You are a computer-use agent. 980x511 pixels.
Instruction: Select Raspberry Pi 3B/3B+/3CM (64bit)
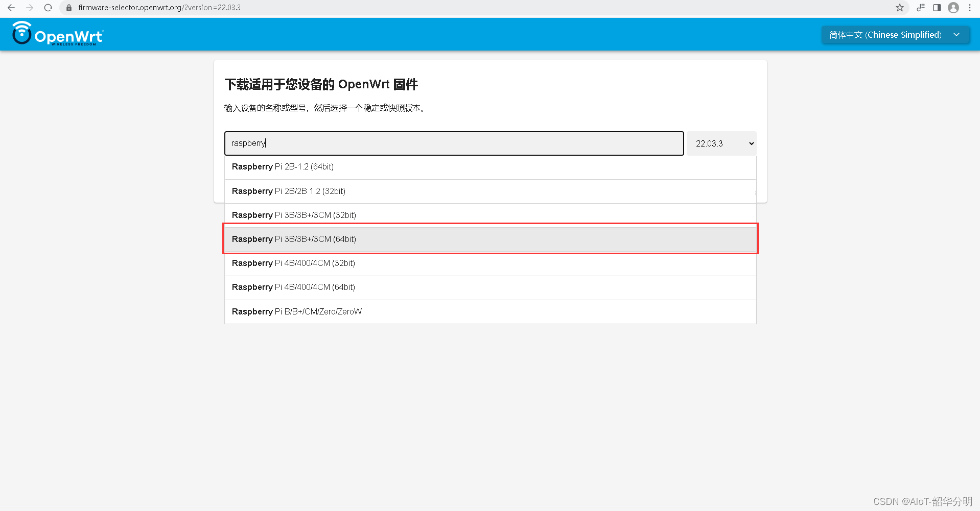(491, 239)
